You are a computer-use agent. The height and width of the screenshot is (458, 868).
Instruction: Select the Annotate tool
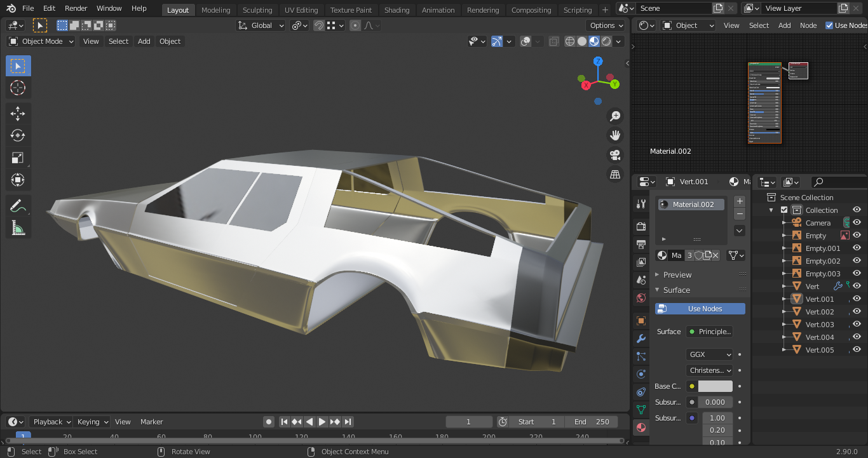click(x=18, y=206)
